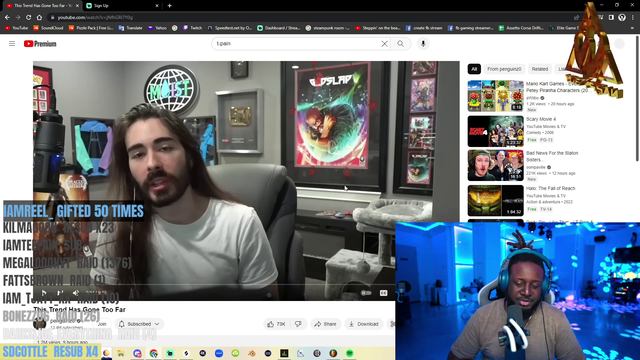The image size is (640, 360).
Task: Select the From penguinz0 filter chip
Action: (x=504, y=69)
